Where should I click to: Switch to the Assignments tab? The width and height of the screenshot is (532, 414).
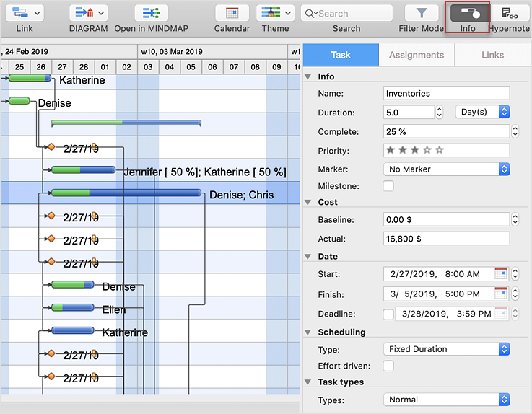(x=417, y=55)
